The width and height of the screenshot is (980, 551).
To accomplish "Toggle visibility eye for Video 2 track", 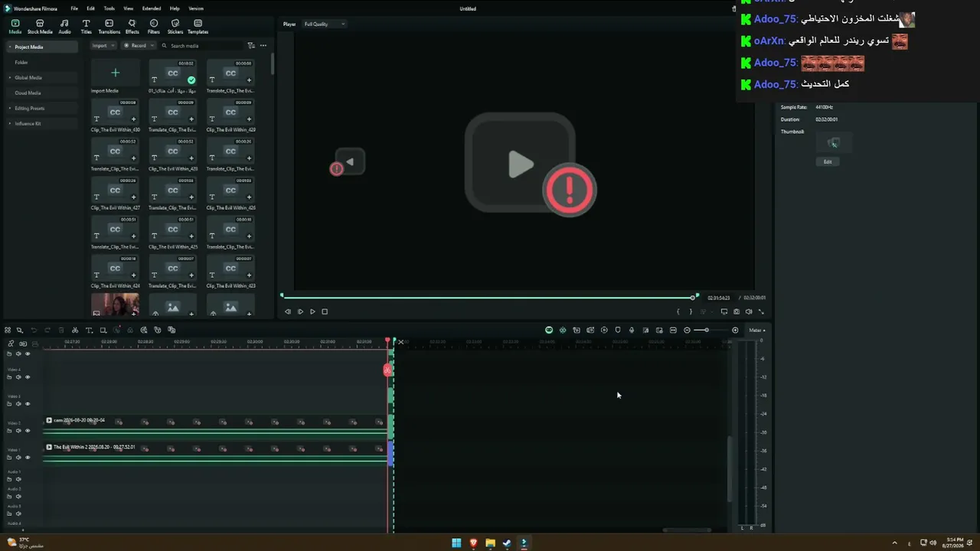I will point(28,431).
